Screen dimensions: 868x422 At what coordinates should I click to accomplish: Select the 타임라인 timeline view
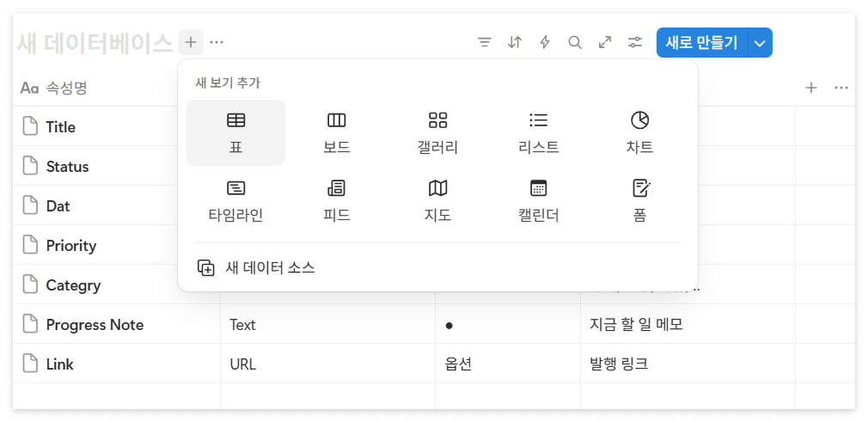pos(235,200)
